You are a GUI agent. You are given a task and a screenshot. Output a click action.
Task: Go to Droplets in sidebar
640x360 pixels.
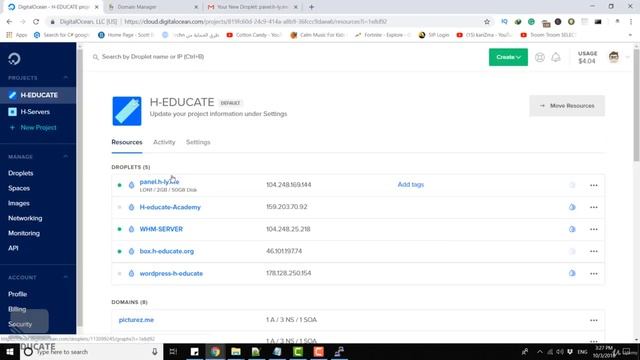pyautogui.click(x=21, y=173)
